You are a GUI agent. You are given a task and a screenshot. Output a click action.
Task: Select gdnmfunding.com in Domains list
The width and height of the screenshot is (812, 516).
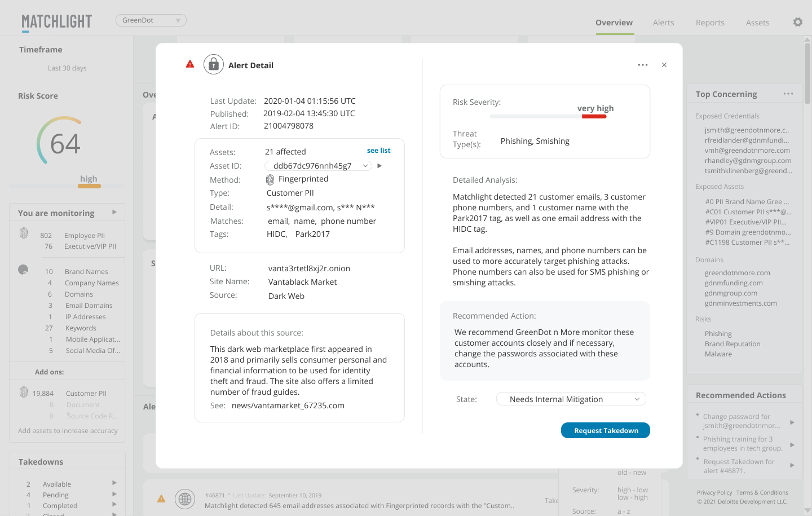pos(734,283)
